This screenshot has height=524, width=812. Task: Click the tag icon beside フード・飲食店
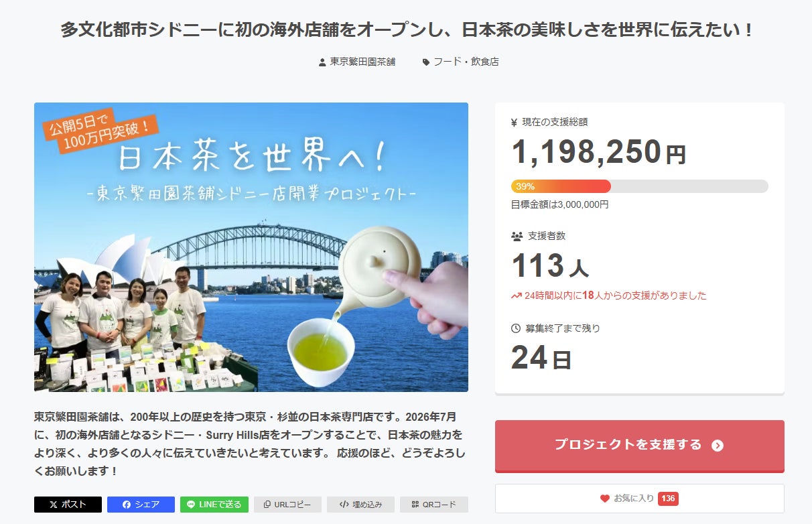pos(426,62)
